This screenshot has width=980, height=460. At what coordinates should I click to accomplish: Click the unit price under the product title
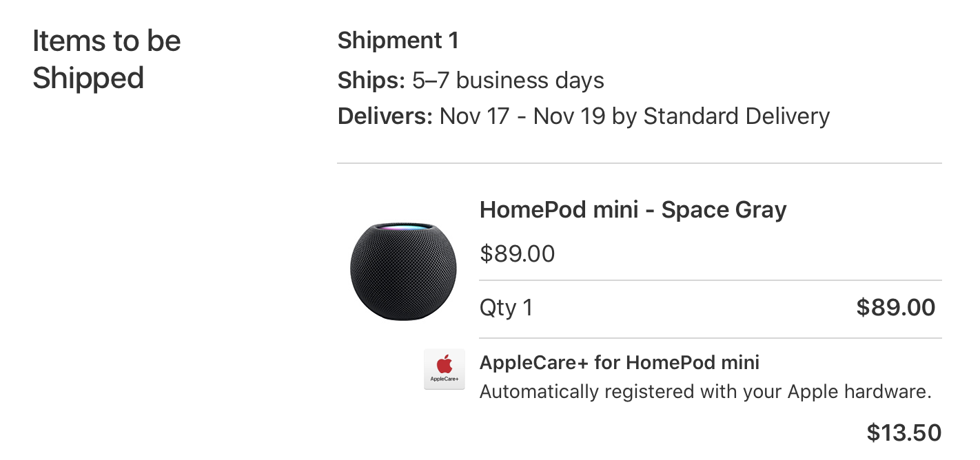(x=517, y=253)
